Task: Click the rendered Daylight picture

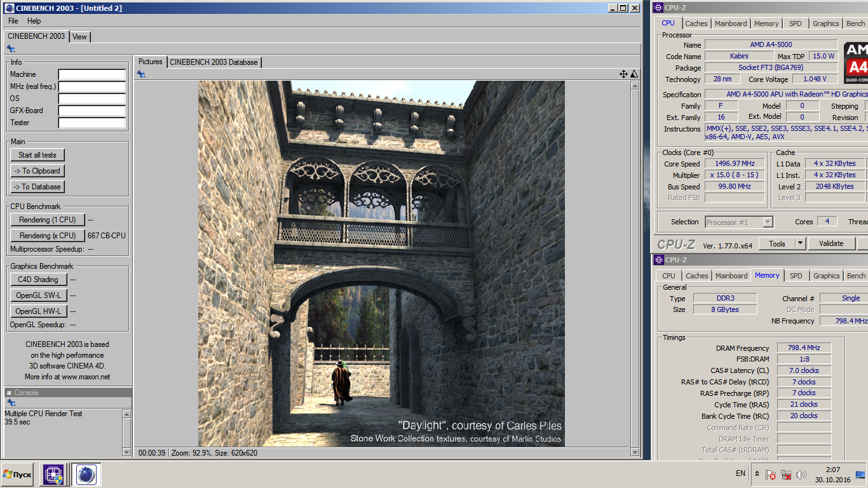Action: coord(381,264)
